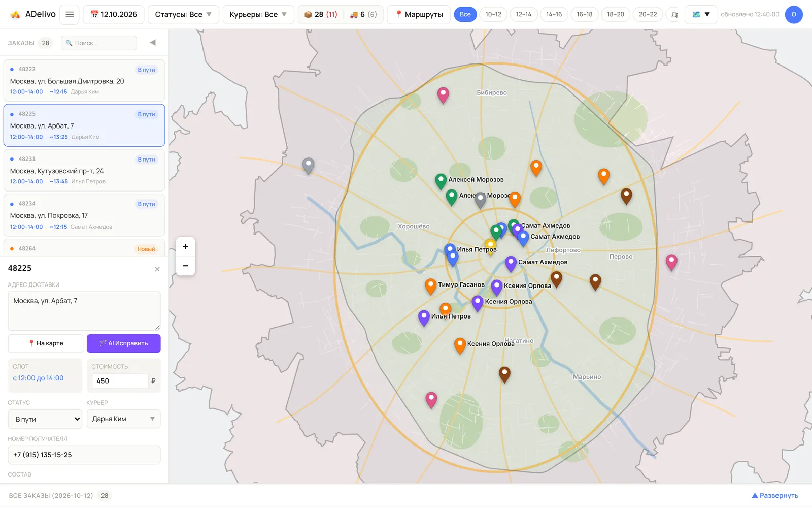
Task: Click the orders search field
Action: click(x=99, y=43)
